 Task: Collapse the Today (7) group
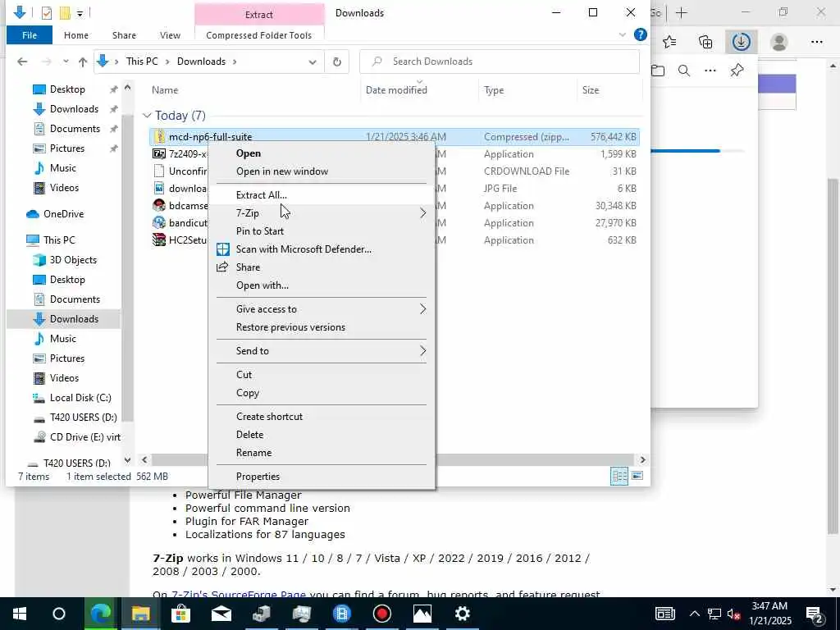tap(147, 116)
